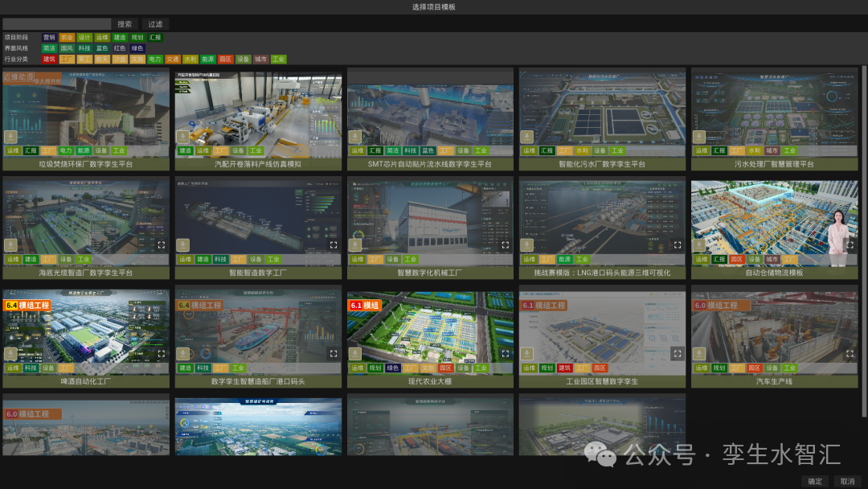Click title 工业园区智慧数字孪生
The image size is (868, 489).
[602, 381]
